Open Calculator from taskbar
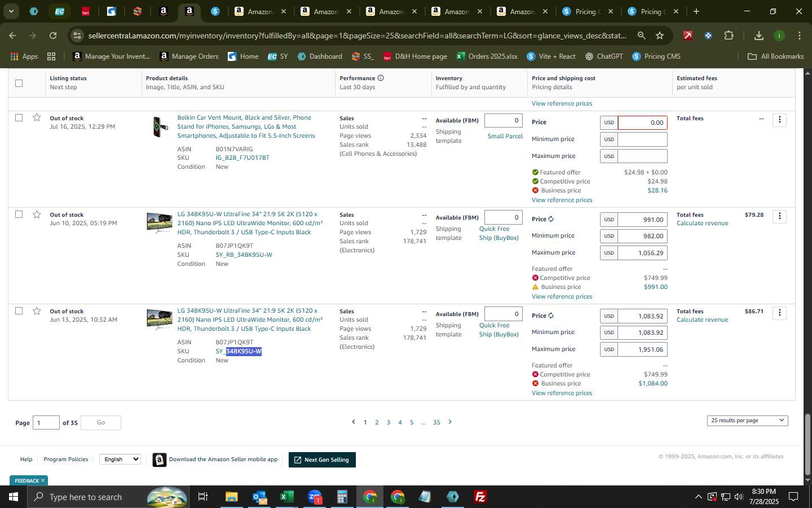 pyautogui.click(x=342, y=497)
